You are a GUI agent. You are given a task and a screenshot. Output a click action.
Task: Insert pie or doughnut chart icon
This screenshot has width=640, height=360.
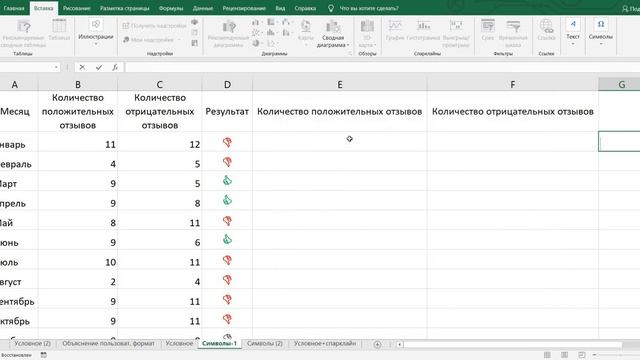(256, 43)
